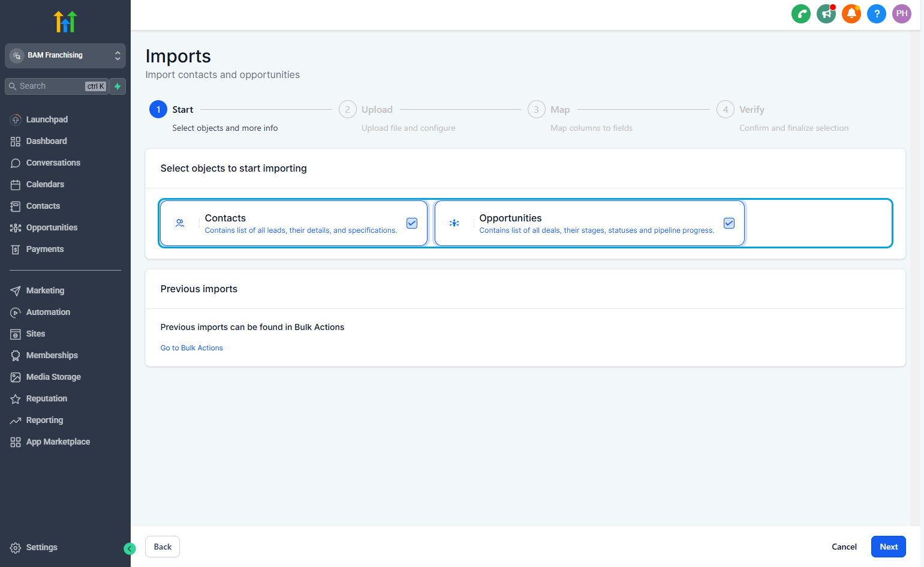Click the hub icon on the Opportunities card
Viewport: 924px width, 567px height.
[x=455, y=223]
